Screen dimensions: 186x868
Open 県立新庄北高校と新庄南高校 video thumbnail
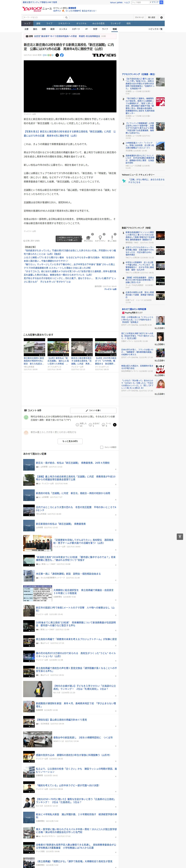click(34, 347)
